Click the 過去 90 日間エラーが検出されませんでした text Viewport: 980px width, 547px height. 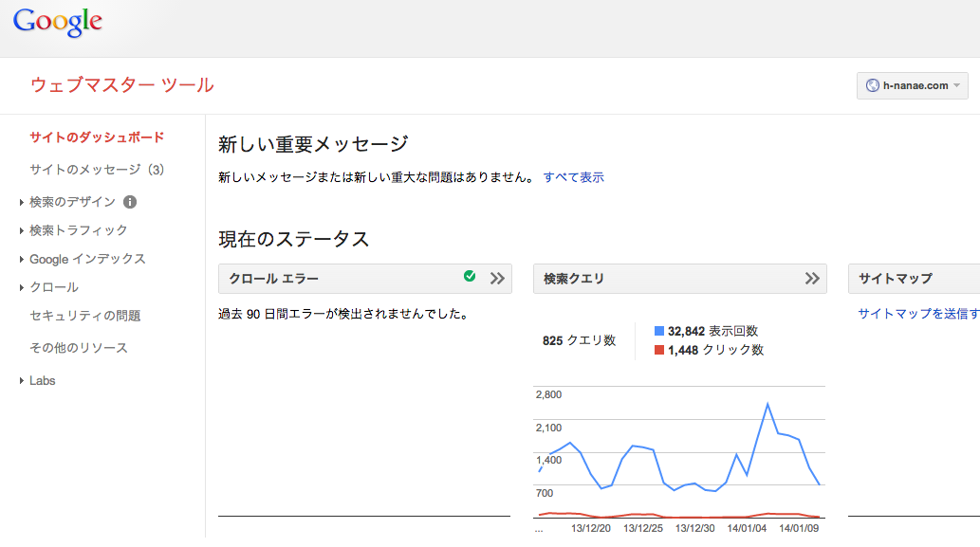(343, 314)
